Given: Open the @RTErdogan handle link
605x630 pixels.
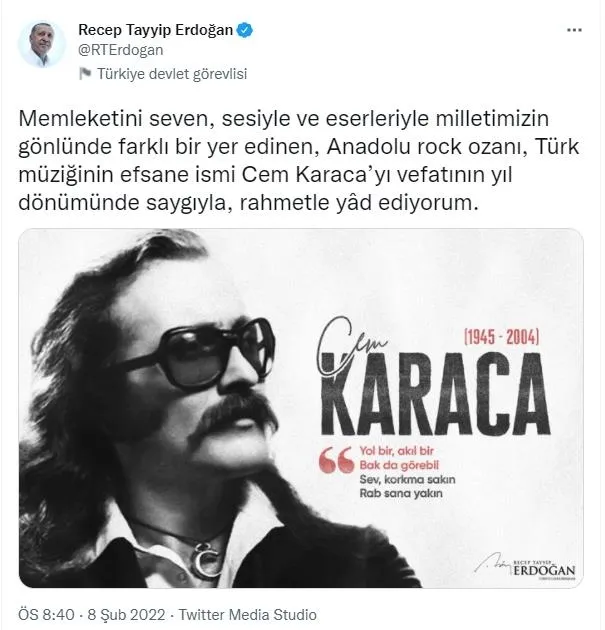Looking at the screenshot, I should [x=121, y=50].
